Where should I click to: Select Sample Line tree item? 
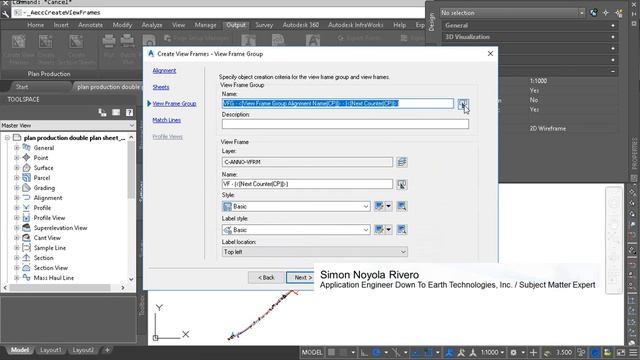point(50,248)
